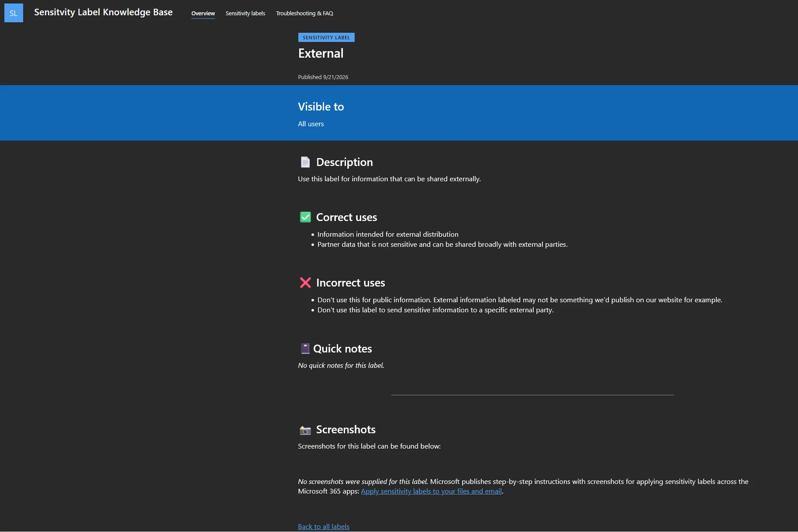Click the red X Incorrect uses icon

coord(305,283)
